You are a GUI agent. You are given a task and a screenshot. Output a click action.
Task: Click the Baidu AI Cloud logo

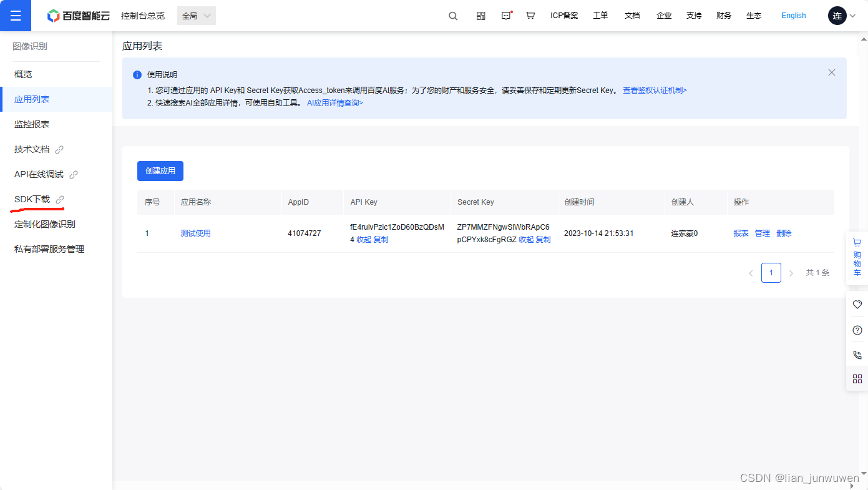(x=79, y=16)
